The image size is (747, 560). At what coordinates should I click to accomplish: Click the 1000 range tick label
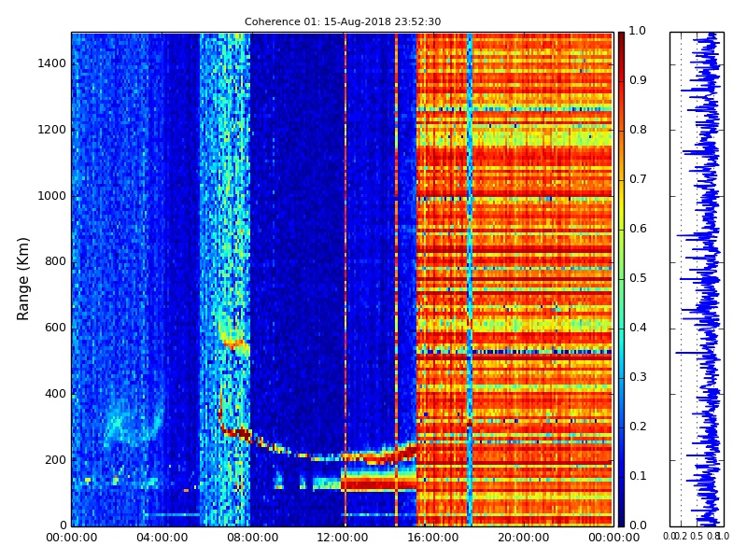coord(52,196)
